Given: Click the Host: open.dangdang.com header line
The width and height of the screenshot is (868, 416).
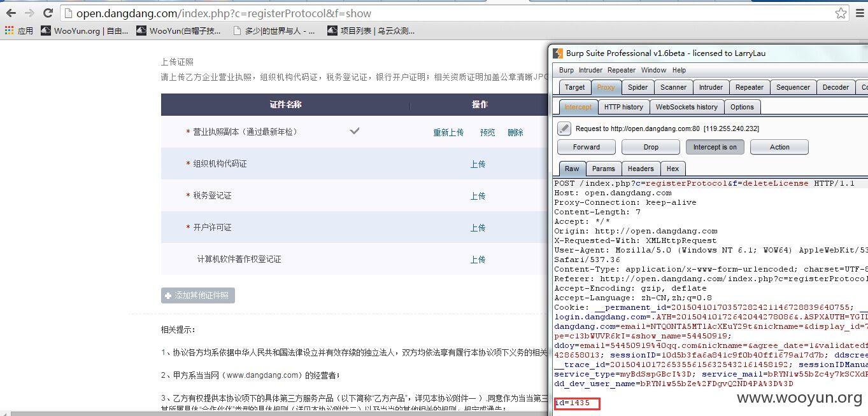Looking at the screenshot, I should 613,193.
